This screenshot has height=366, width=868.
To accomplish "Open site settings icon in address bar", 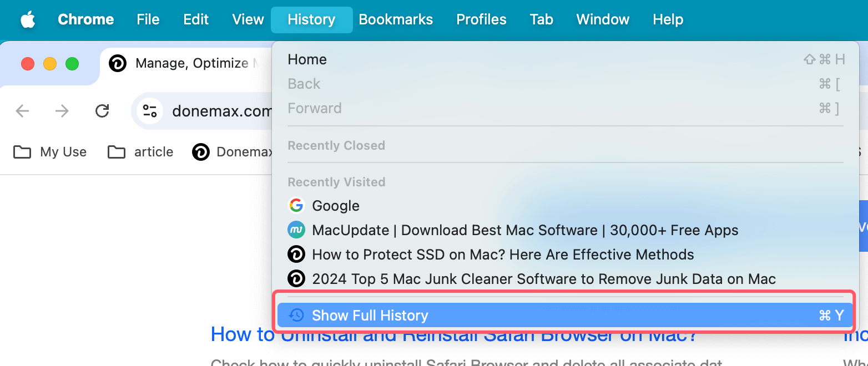I will (x=149, y=110).
